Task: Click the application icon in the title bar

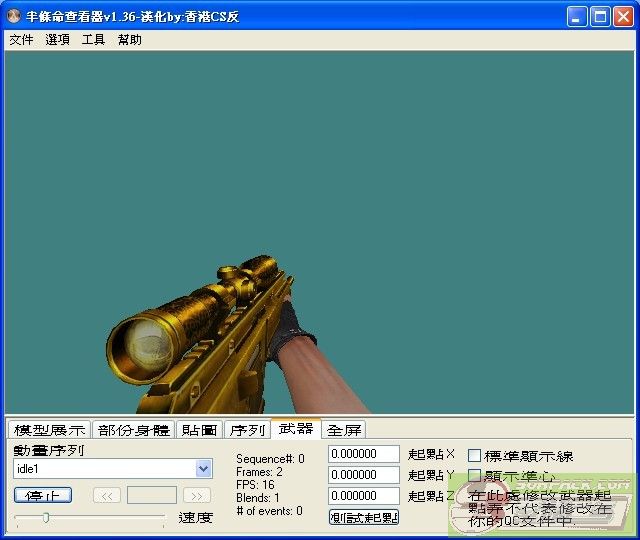Action: click(x=15, y=16)
